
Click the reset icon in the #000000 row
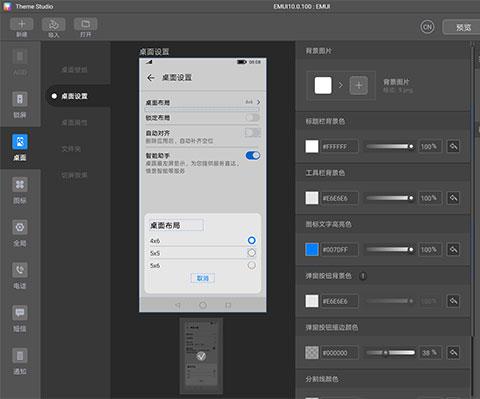tap(453, 353)
